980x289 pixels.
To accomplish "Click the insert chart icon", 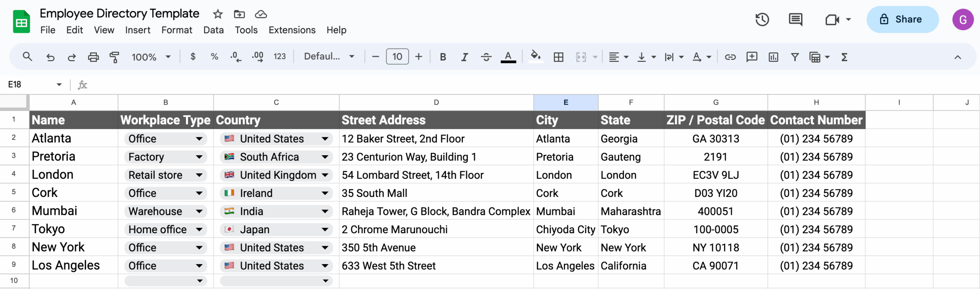I will [x=773, y=57].
